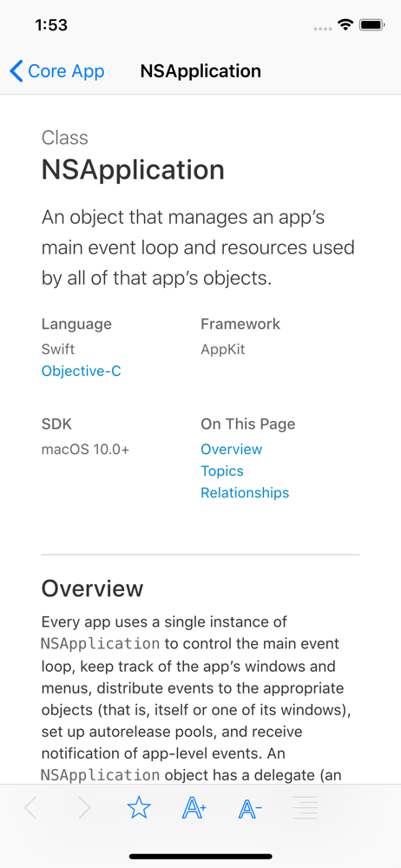Tap the home indicator bar
Viewport: 401px width, 868px height.
click(200, 857)
